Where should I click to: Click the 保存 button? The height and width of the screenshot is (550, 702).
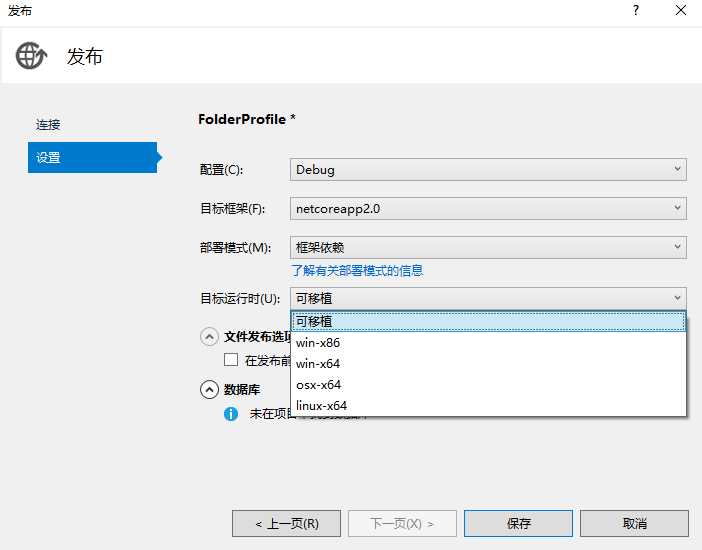[518, 523]
